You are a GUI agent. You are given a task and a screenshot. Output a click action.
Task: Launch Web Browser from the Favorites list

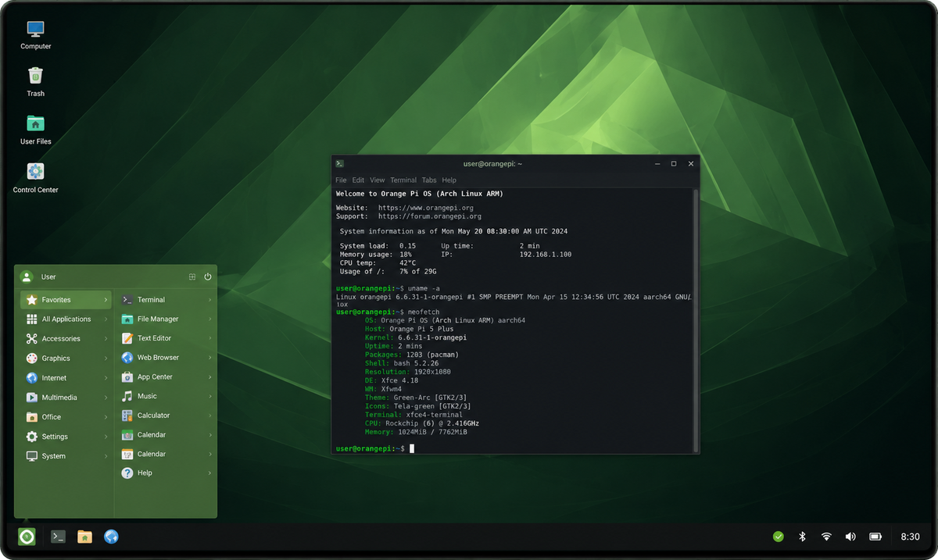coord(166,358)
